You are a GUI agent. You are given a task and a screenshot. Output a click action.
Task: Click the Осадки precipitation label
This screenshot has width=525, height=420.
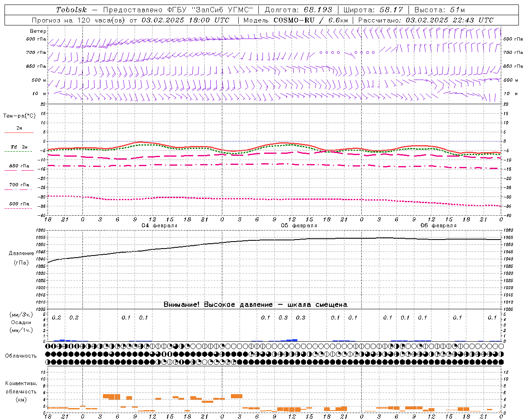pyautogui.click(x=21, y=322)
